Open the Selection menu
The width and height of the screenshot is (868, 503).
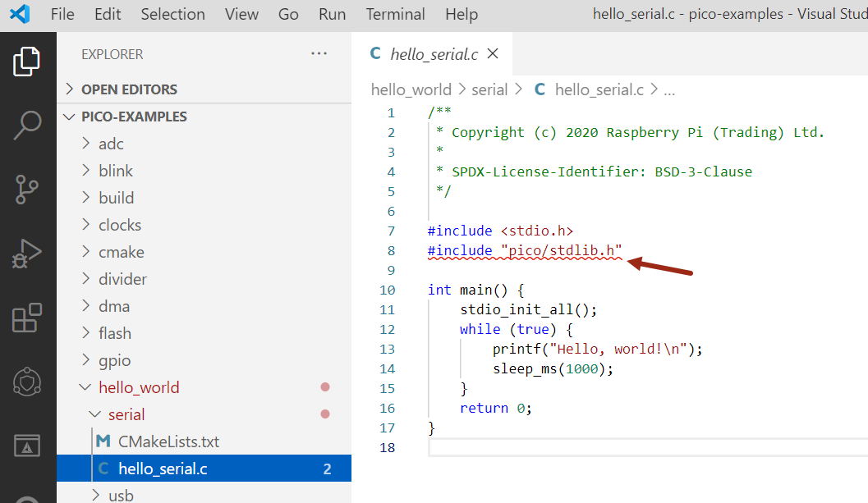pos(172,15)
